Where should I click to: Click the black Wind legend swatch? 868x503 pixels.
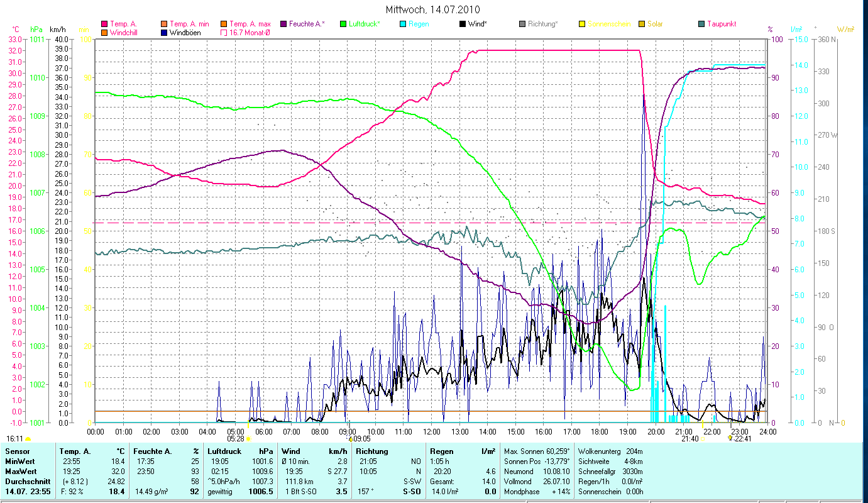tap(463, 24)
